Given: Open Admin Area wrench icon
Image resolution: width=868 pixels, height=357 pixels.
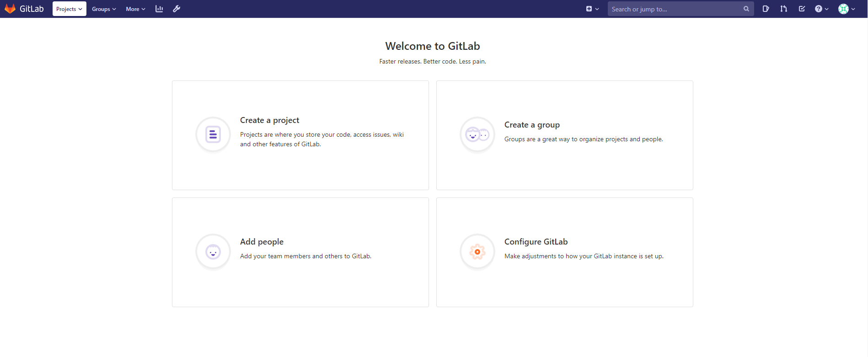Looking at the screenshot, I should (177, 9).
